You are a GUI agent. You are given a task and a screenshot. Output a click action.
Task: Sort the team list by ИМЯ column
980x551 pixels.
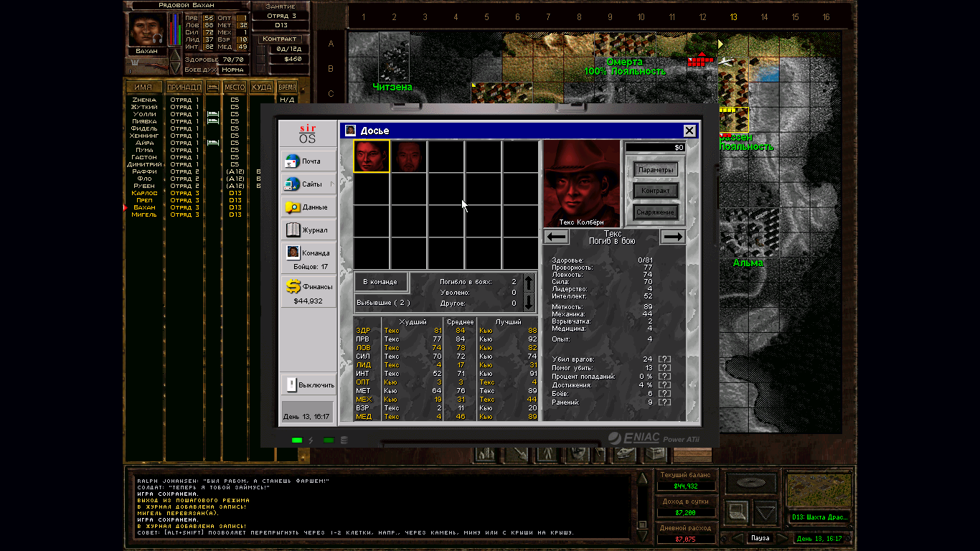(x=143, y=88)
